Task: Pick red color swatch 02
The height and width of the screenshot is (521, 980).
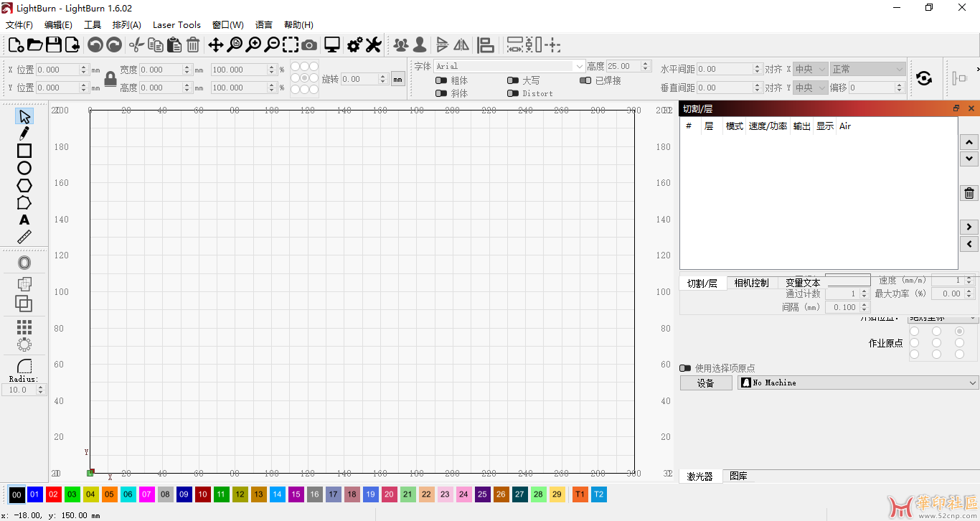Action: [54, 494]
